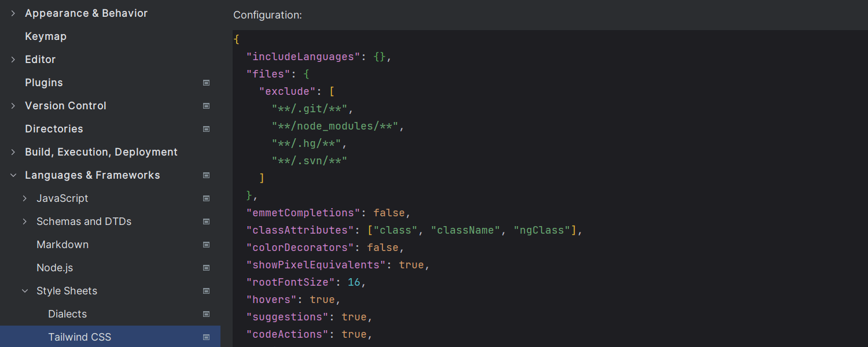Open the Keymap settings page
The image size is (868, 347).
[46, 36]
